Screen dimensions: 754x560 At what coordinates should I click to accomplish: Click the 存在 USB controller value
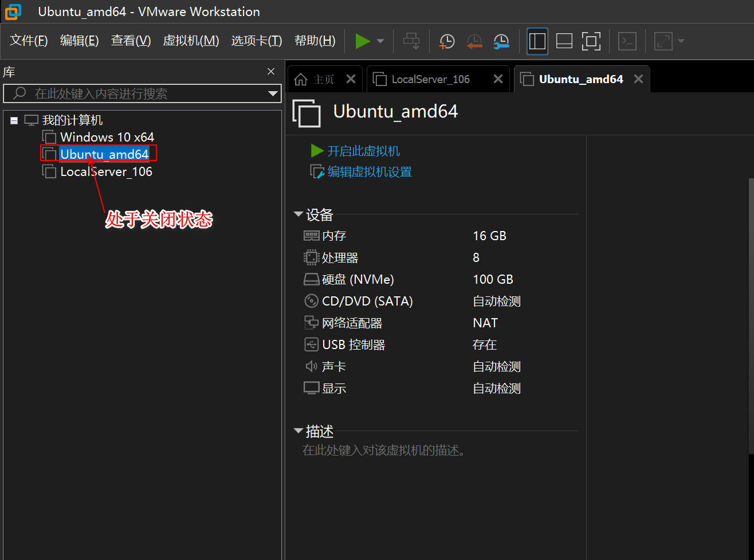coord(485,344)
